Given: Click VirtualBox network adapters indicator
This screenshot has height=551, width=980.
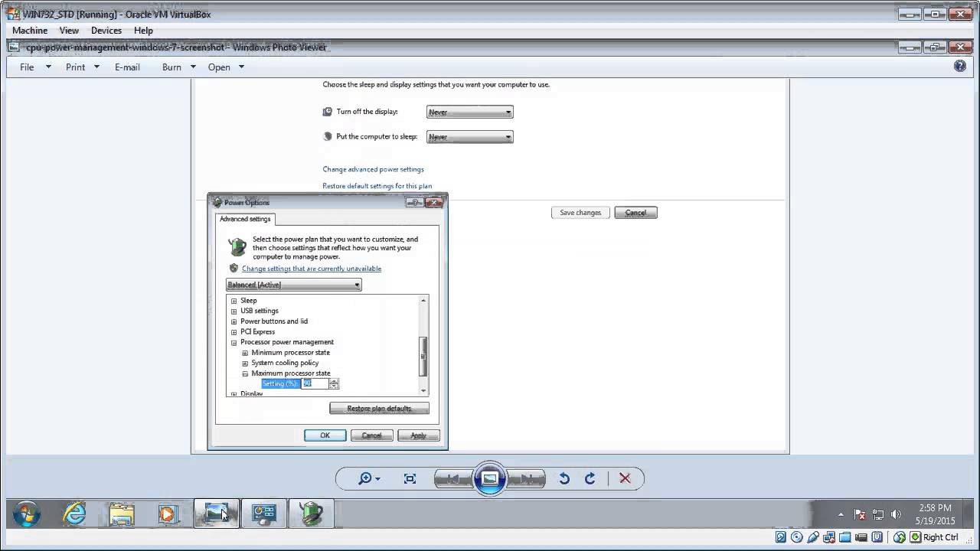Looking at the screenshot, I should (829, 537).
